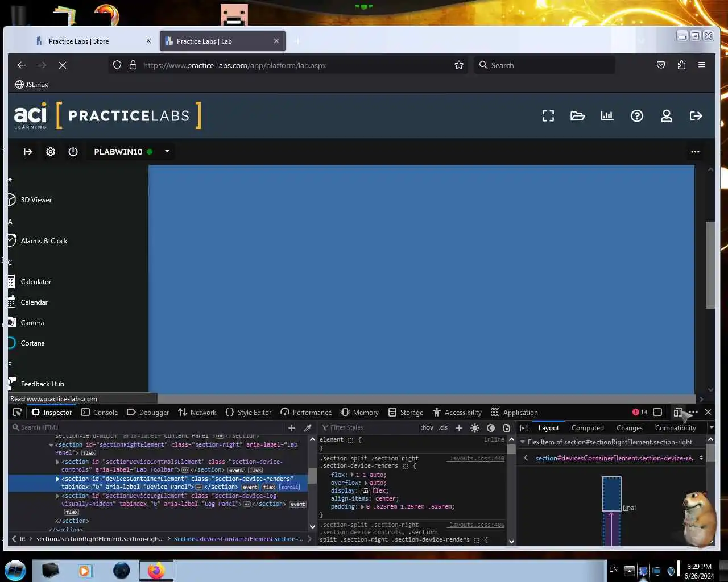Viewport: 728px width, 582px height.
Task: Click the Filter Styles input
Action: point(370,428)
